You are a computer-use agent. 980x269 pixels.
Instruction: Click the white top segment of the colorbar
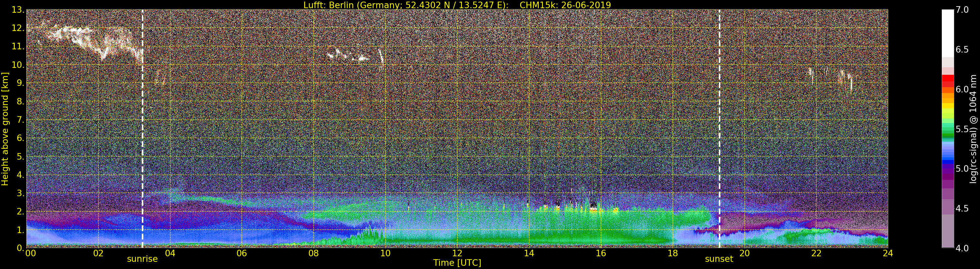click(948, 34)
